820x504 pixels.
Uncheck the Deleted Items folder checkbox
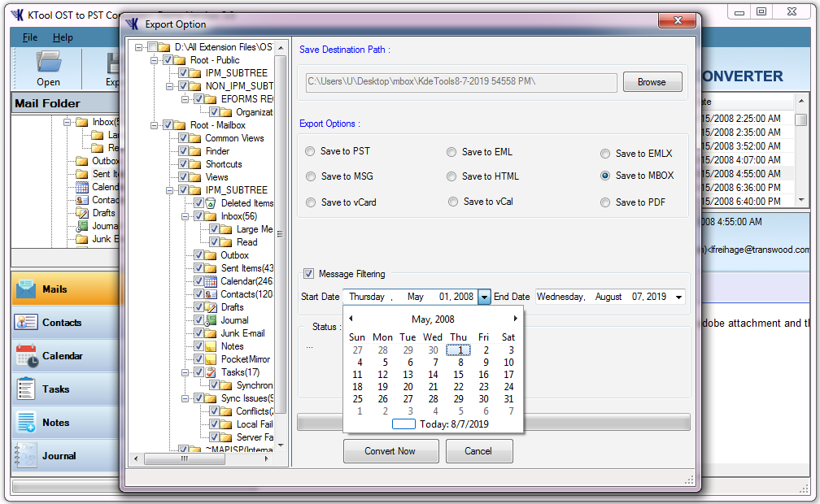click(x=198, y=203)
